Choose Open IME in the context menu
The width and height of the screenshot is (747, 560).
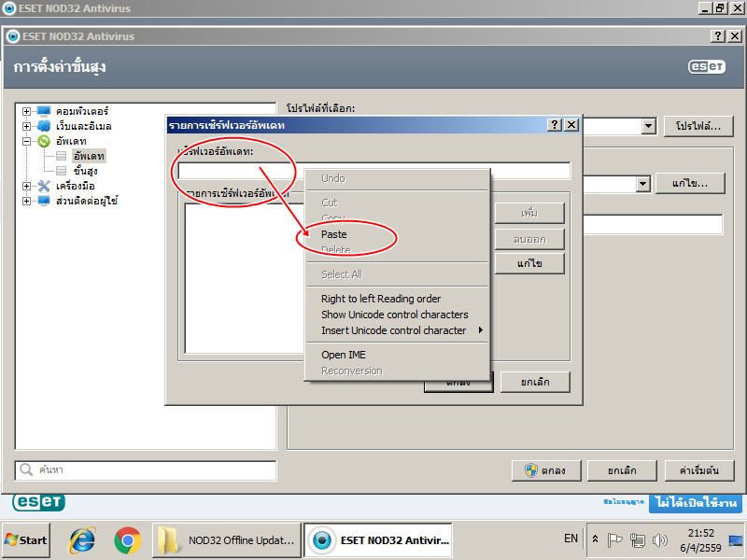(398, 355)
